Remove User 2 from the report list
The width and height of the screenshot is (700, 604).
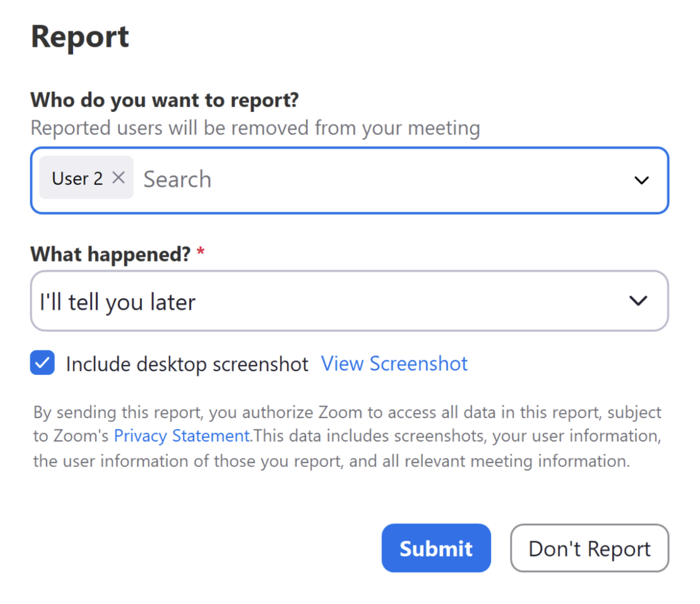(118, 177)
